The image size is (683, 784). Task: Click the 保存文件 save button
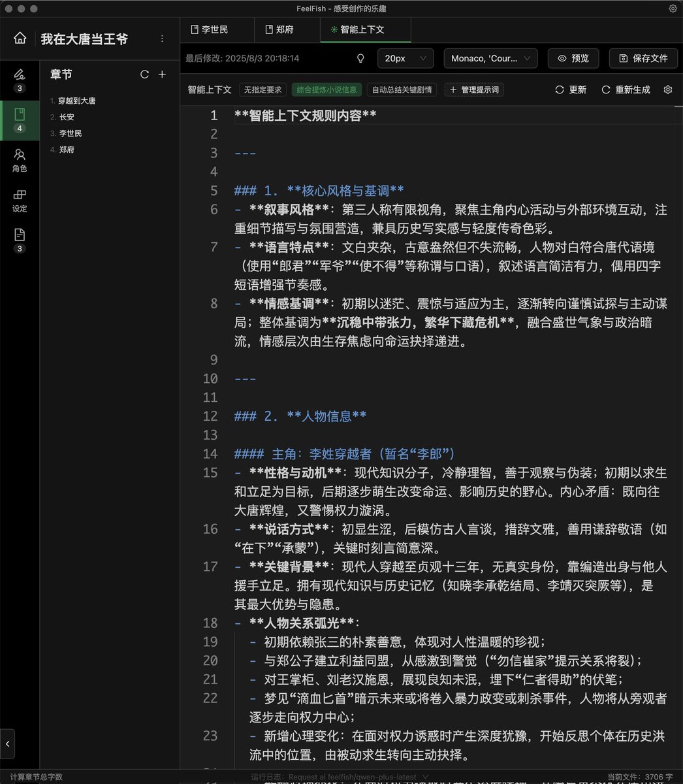[x=643, y=58]
